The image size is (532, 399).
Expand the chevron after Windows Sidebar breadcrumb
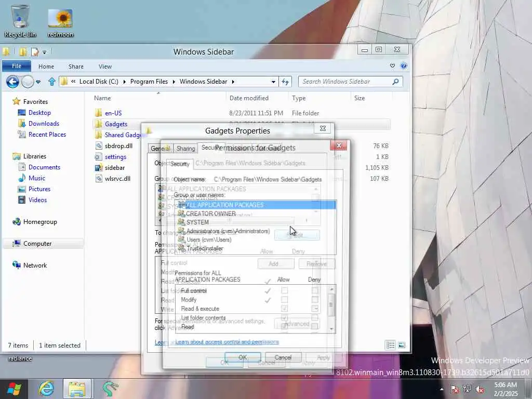pos(233,82)
